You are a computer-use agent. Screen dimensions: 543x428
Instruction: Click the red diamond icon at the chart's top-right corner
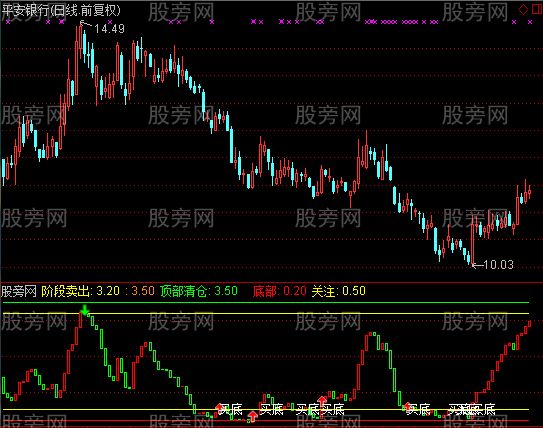[523, 9]
